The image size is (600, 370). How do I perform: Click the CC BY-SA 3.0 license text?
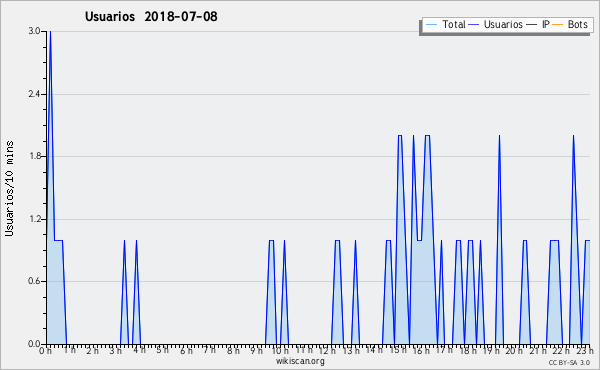(x=569, y=362)
